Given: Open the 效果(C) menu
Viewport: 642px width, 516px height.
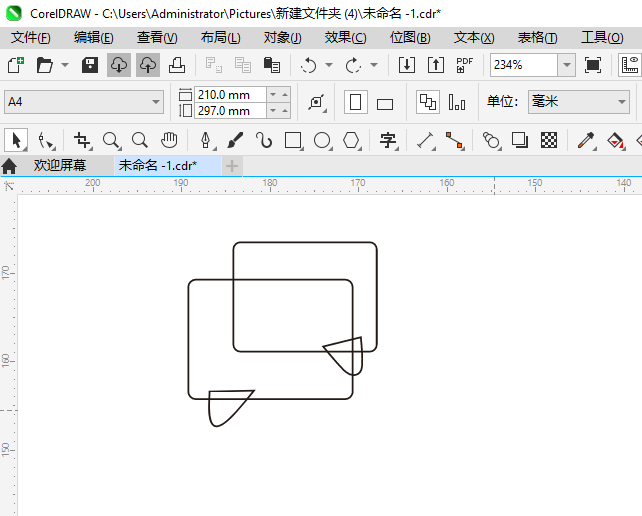Looking at the screenshot, I should (x=345, y=37).
